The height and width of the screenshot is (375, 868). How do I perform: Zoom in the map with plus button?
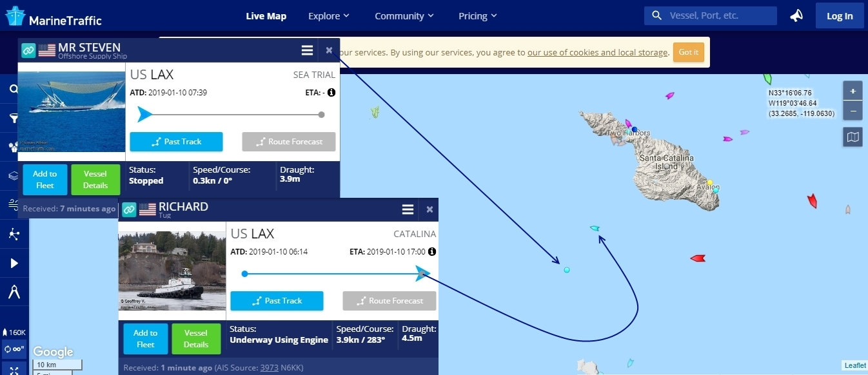click(x=853, y=91)
